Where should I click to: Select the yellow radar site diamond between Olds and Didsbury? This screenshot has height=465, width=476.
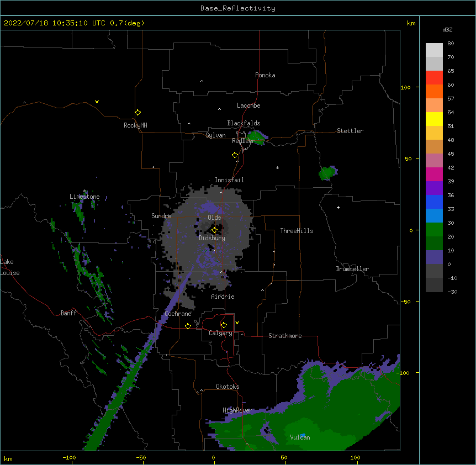tap(214, 230)
